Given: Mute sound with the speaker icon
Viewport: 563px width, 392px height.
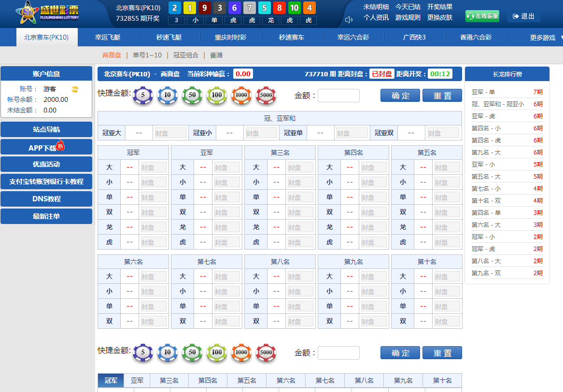Looking at the screenshot, I should tap(349, 20).
